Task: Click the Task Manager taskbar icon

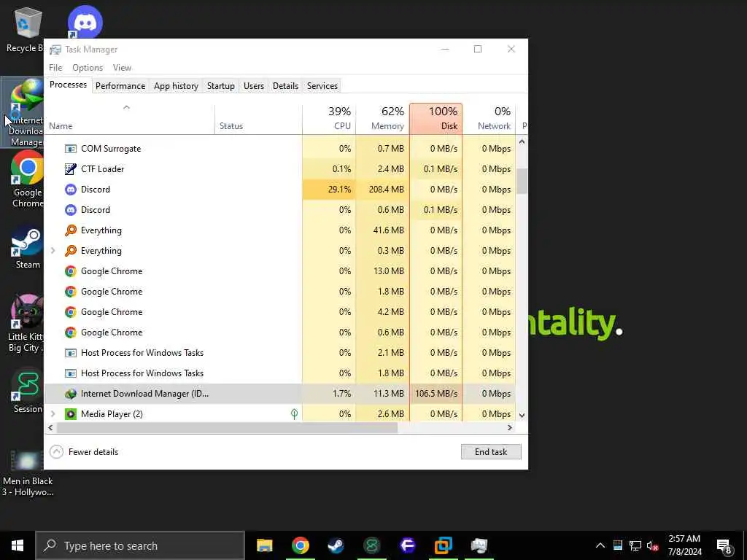Action: pyautogui.click(x=479, y=545)
